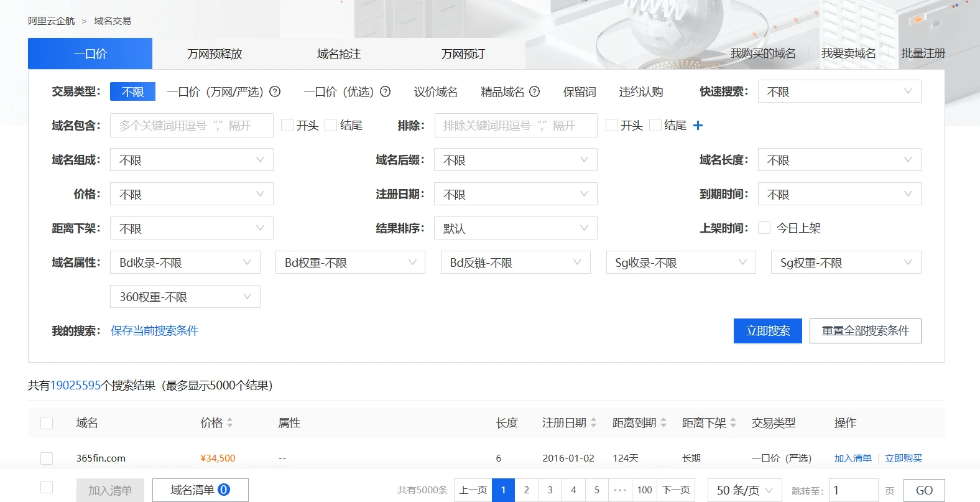The width and height of the screenshot is (980, 502).
Task: Check 开头 box for 域名包含
Action: pyautogui.click(x=287, y=125)
